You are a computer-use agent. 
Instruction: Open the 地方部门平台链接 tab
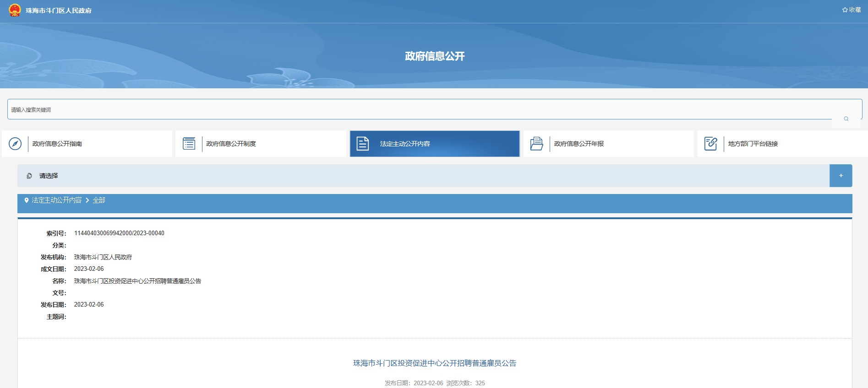pos(753,144)
